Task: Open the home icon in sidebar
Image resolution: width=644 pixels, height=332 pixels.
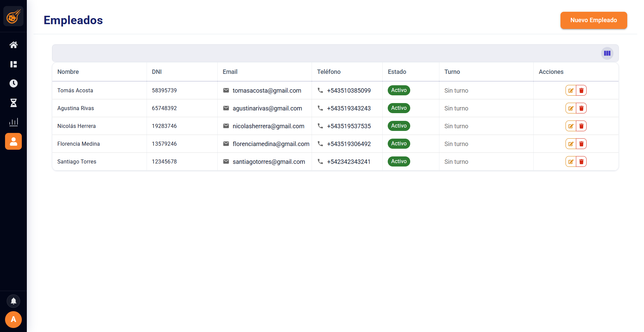Action: [x=13, y=45]
